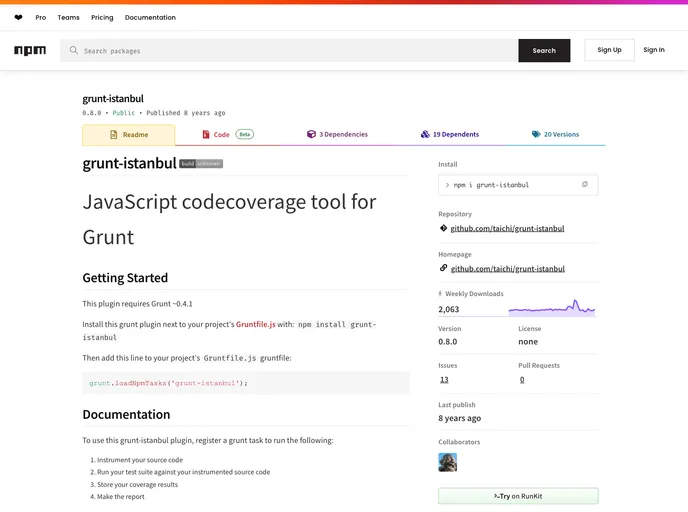Click 'This plugin requires Grunt ~0.4.1' text

point(137,304)
